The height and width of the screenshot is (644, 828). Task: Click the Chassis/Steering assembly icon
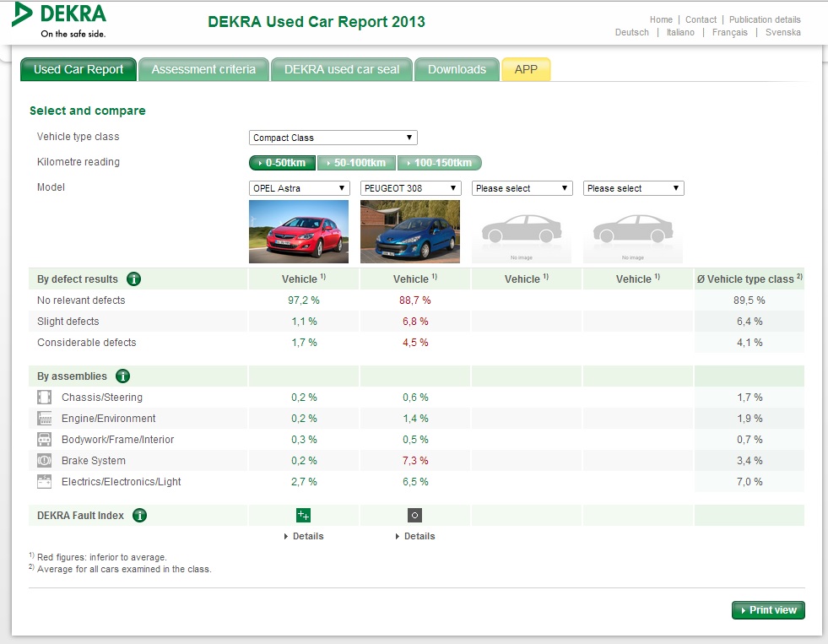(45, 398)
